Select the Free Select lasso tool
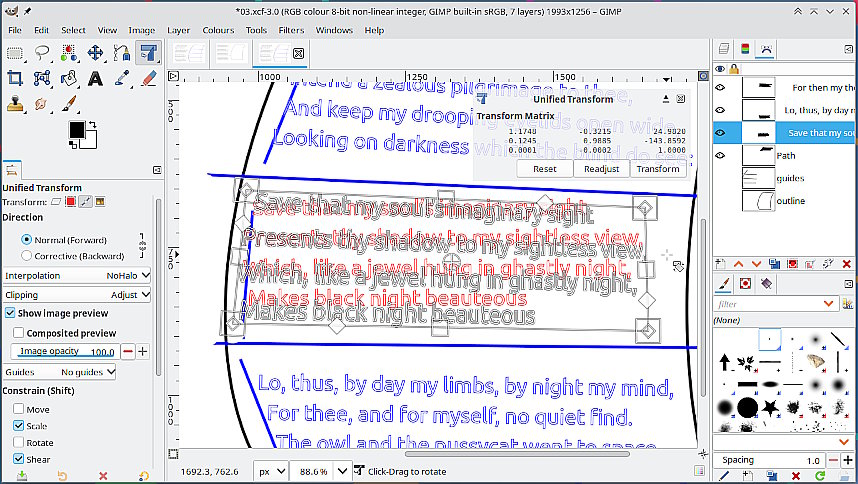This screenshot has width=858, height=484. (x=42, y=53)
